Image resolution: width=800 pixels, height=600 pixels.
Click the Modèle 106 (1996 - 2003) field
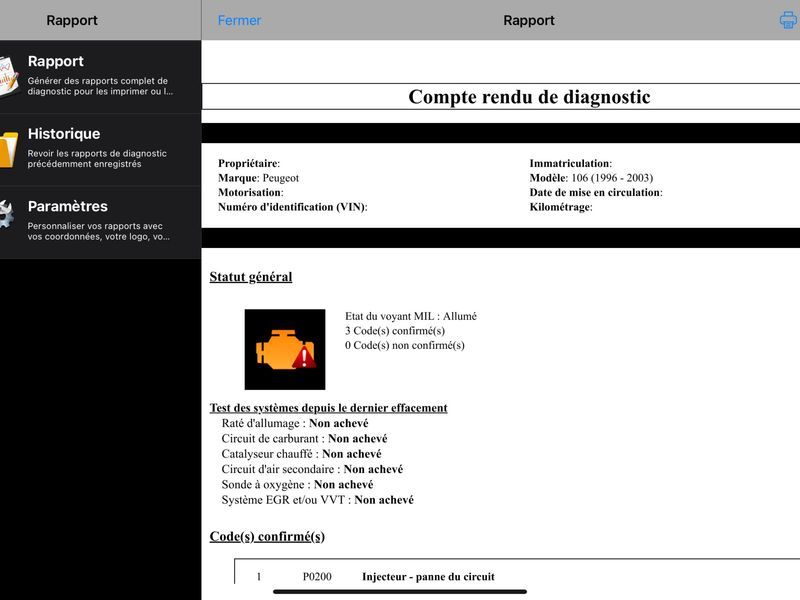pyautogui.click(x=591, y=178)
